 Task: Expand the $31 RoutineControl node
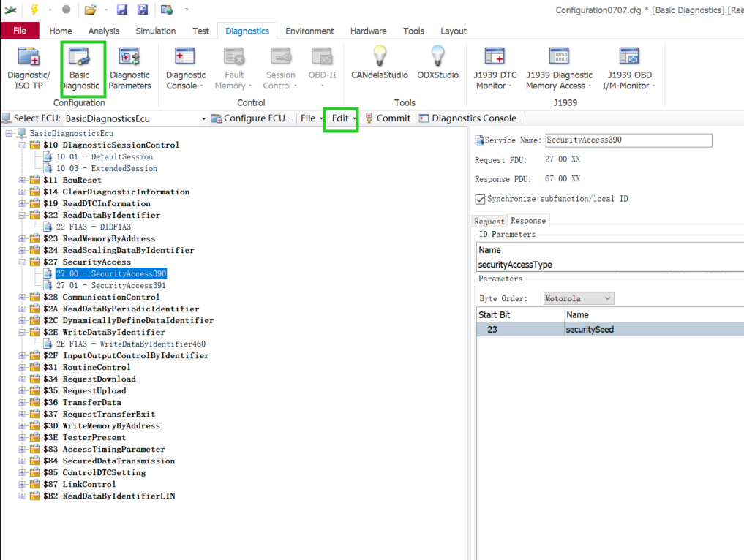(22, 368)
